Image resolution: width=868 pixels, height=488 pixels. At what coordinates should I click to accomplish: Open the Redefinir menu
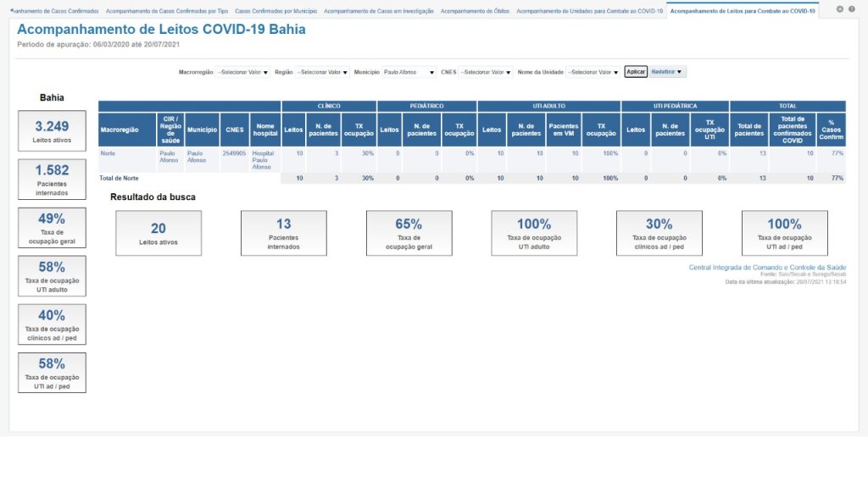[666, 72]
